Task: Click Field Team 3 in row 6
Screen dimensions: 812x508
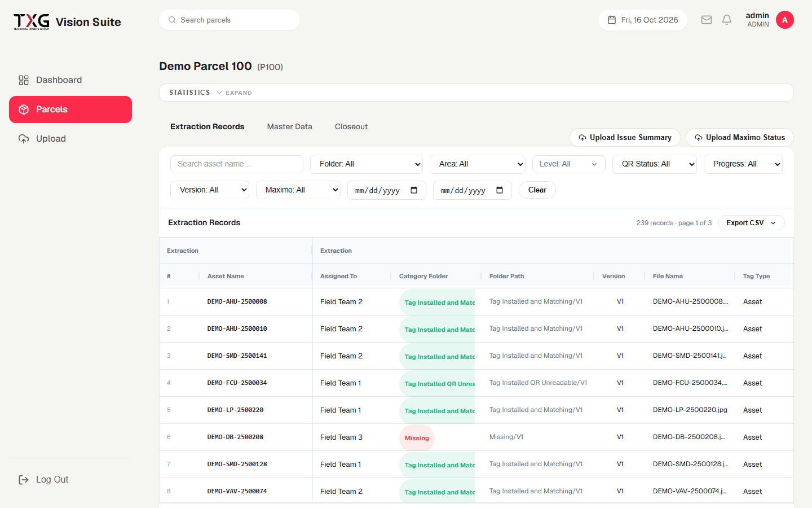Action: point(341,437)
